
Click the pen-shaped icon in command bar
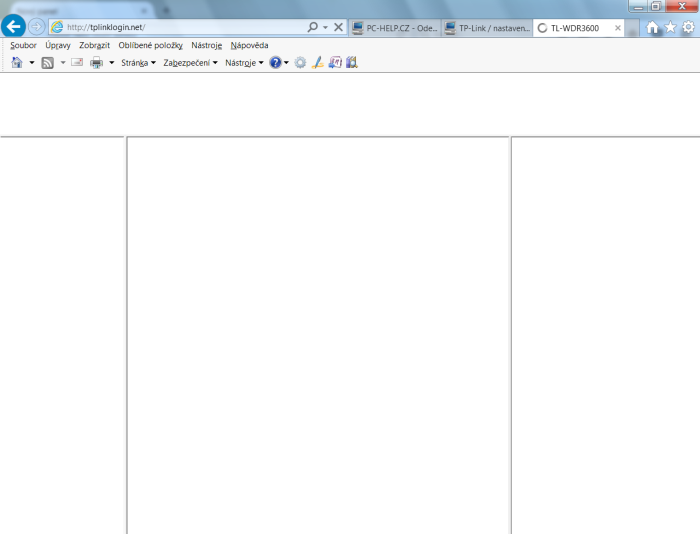pos(317,63)
